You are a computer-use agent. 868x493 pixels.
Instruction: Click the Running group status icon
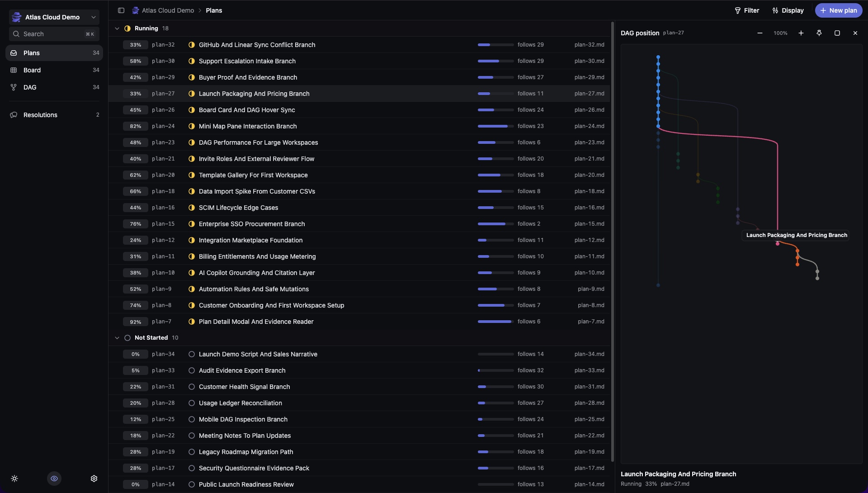(127, 28)
